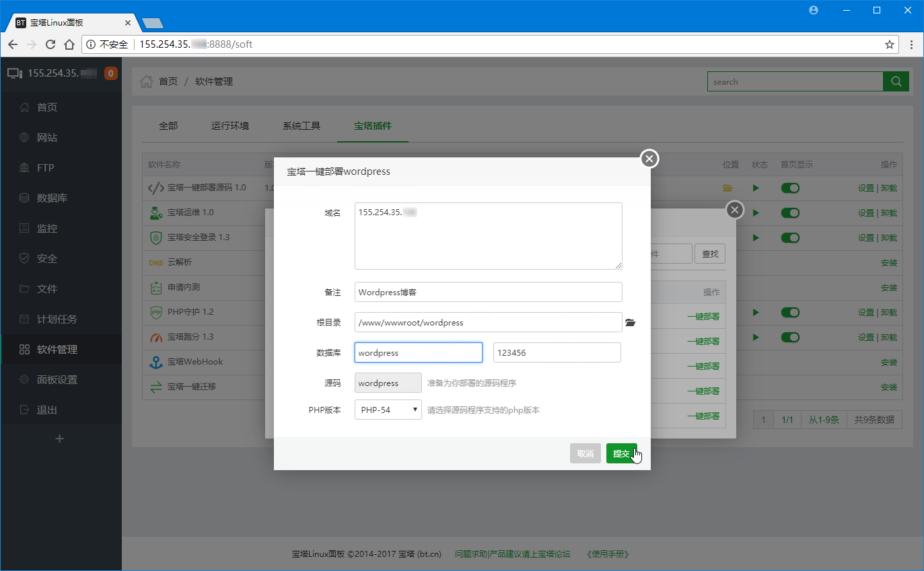Switch to the 全部 tab
This screenshot has width=924, height=571.
tap(168, 126)
